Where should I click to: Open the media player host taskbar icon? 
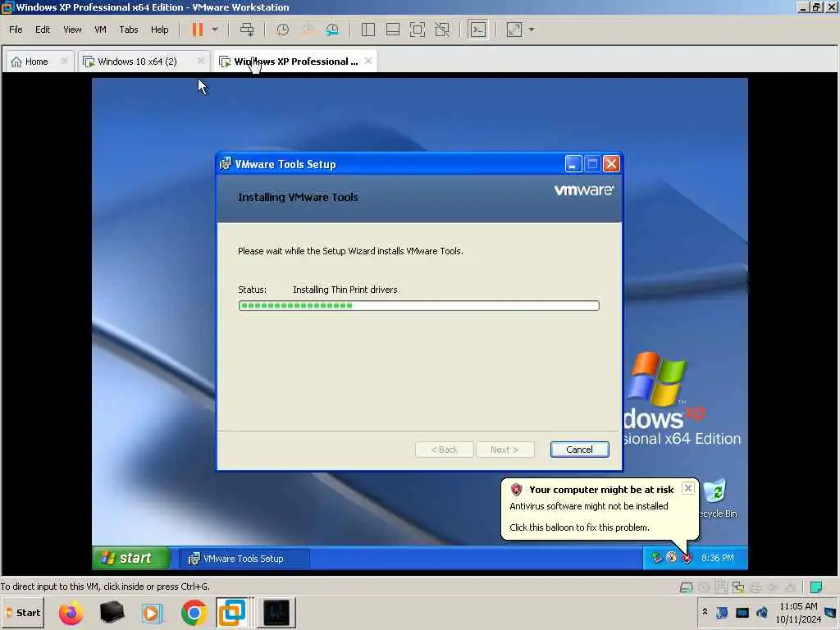153,613
